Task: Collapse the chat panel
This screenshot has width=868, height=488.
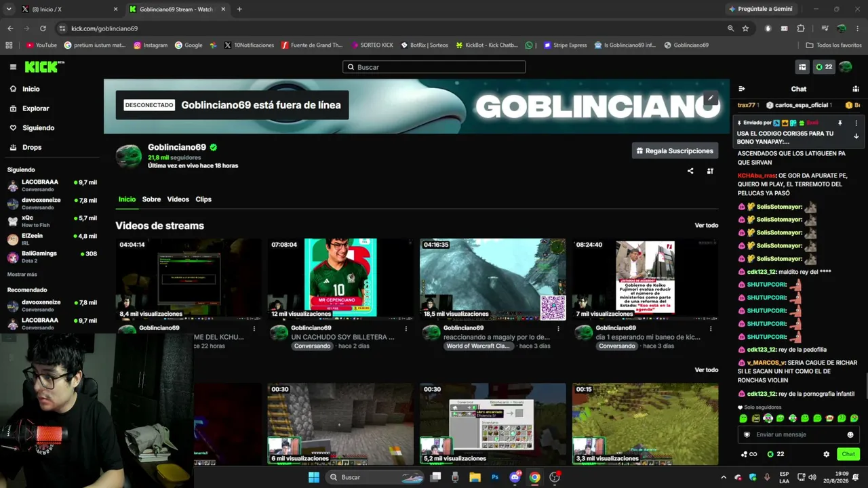Action: pyautogui.click(x=742, y=89)
